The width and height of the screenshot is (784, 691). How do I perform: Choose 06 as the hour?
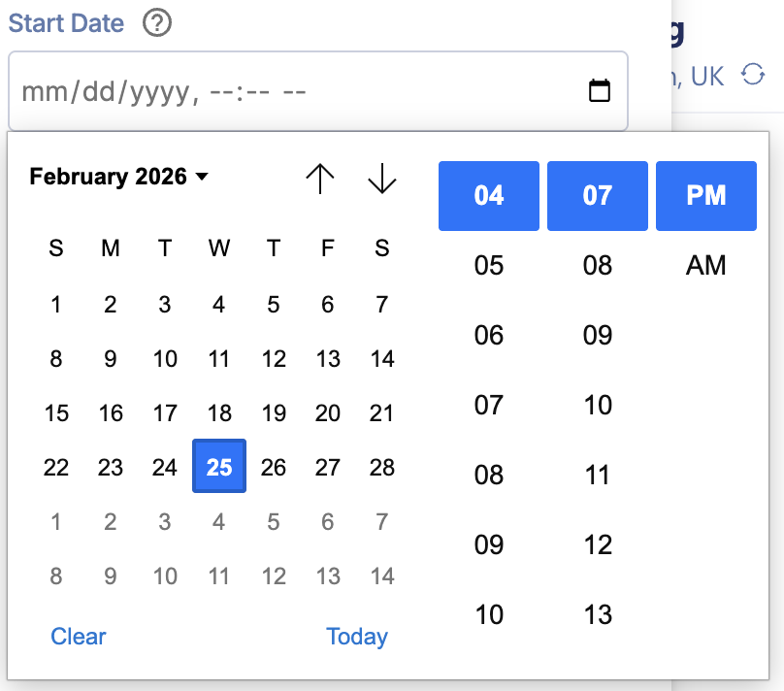(489, 335)
